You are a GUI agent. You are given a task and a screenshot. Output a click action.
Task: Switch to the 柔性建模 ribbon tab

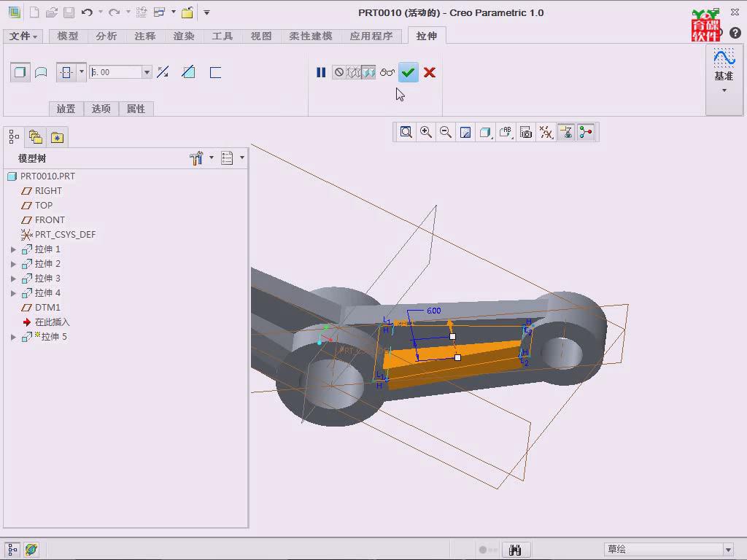311,36
